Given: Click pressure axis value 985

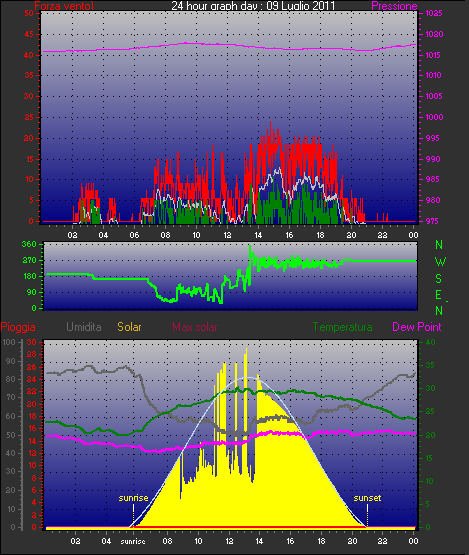Looking at the screenshot, I should [x=433, y=179].
